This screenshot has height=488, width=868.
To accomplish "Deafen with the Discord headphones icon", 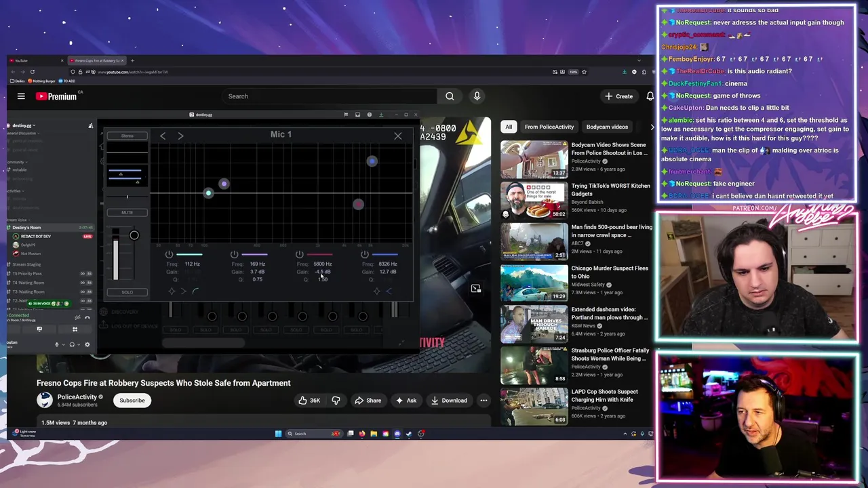I will pos(72,345).
